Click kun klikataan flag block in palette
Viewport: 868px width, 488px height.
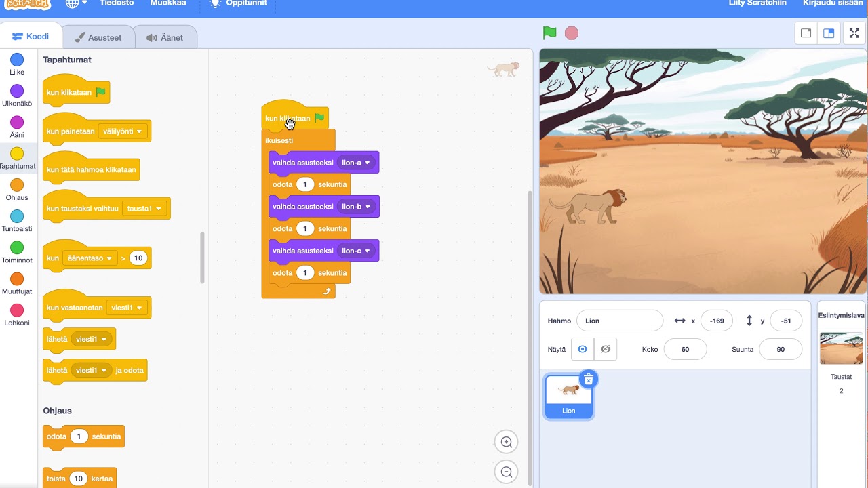coord(76,91)
